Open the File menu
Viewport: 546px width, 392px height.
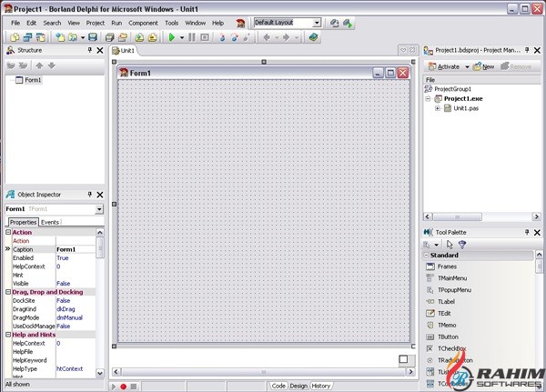(15, 23)
